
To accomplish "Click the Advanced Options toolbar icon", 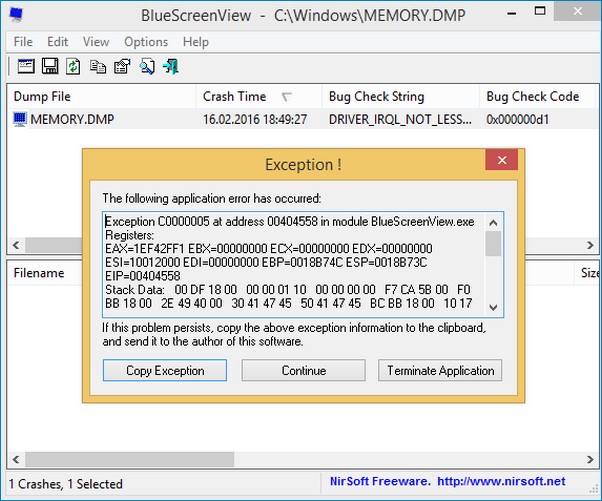I will coord(26,66).
